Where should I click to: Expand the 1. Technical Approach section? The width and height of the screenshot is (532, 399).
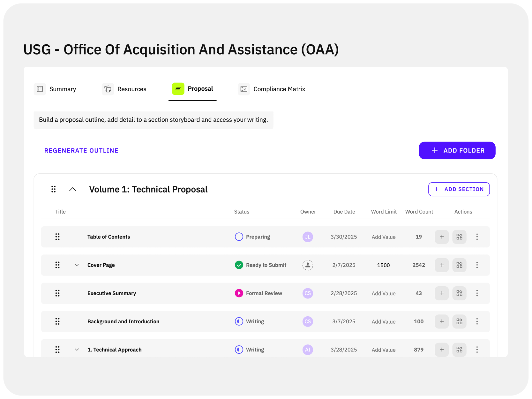77,350
